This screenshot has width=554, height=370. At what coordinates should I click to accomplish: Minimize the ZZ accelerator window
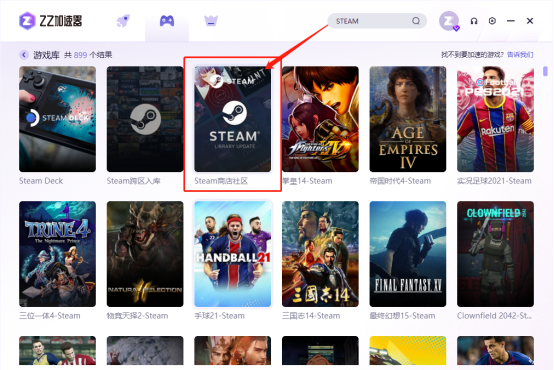click(x=511, y=21)
